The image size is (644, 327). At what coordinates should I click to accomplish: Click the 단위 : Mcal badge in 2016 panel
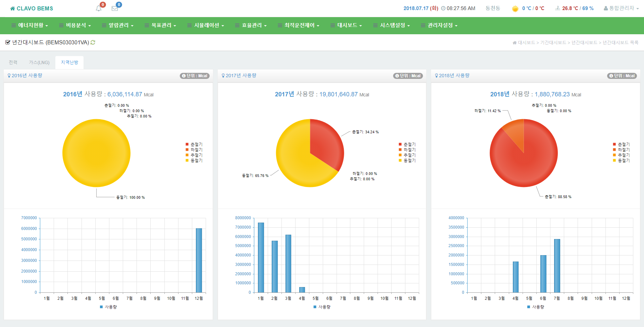click(195, 76)
